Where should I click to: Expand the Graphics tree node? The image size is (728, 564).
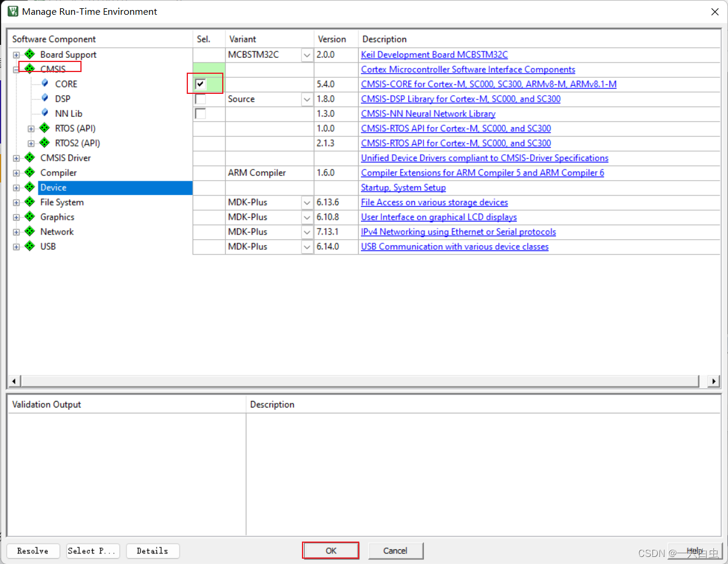coord(17,217)
